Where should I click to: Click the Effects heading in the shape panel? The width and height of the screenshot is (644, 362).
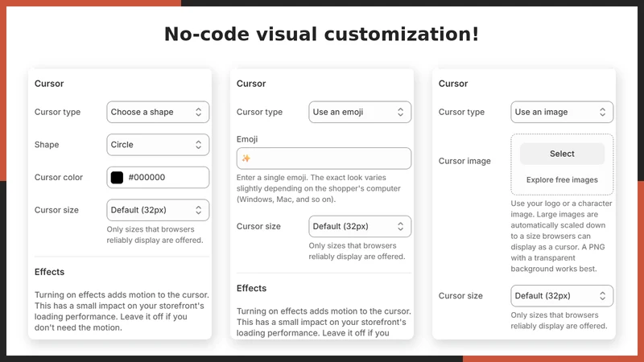[49, 272]
